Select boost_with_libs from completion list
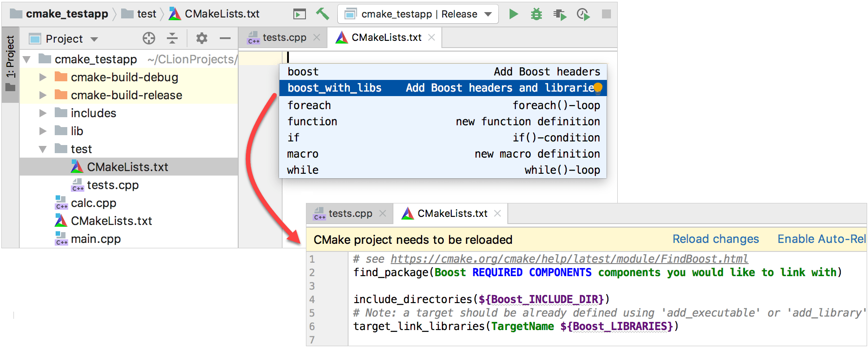The image size is (868, 348). pyautogui.click(x=334, y=88)
